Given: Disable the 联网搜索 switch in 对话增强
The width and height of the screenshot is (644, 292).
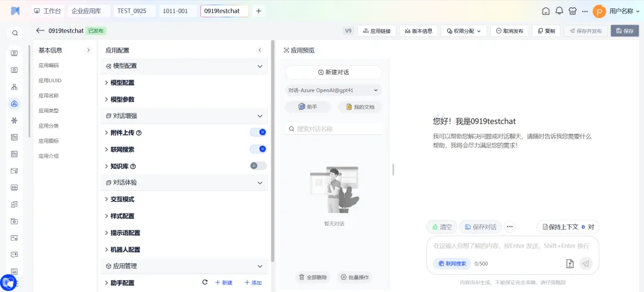Looking at the screenshot, I should pos(258,149).
